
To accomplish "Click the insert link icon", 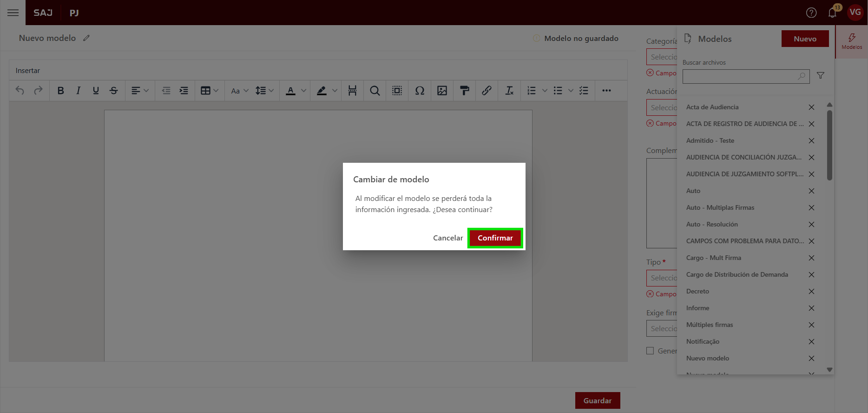I will tap(487, 91).
